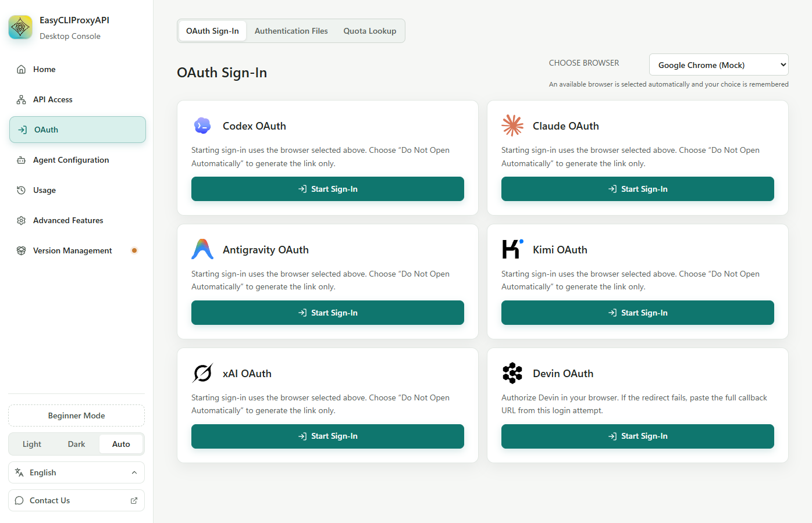Viewport: 812px width, 523px height.
Task: Open Agent Configuration page
Action: pyautogui.click(x=77, y=160)
